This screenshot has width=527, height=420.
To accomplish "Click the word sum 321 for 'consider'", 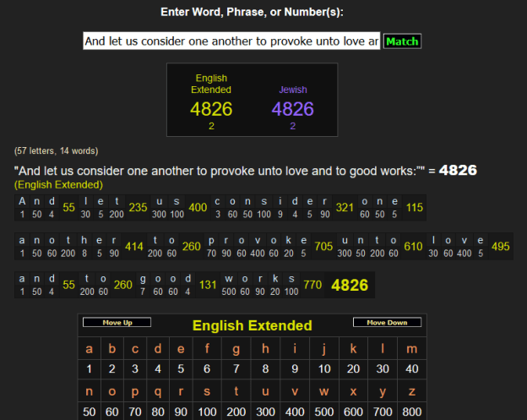I will pos(345,208).
